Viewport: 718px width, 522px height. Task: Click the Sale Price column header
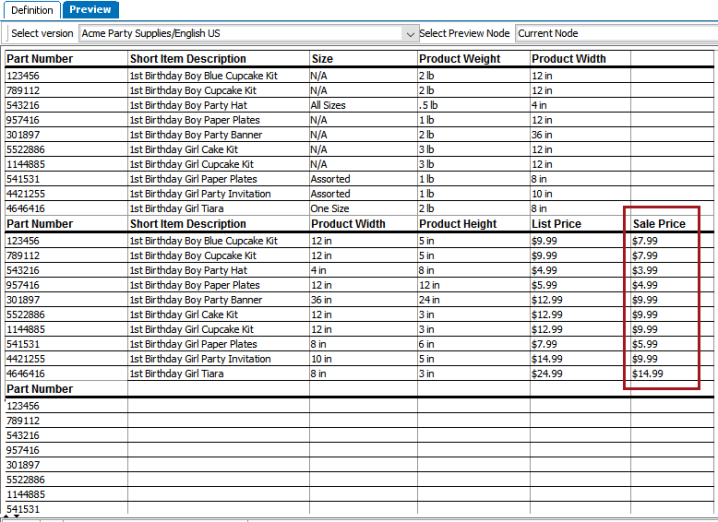tap(659, 224)
